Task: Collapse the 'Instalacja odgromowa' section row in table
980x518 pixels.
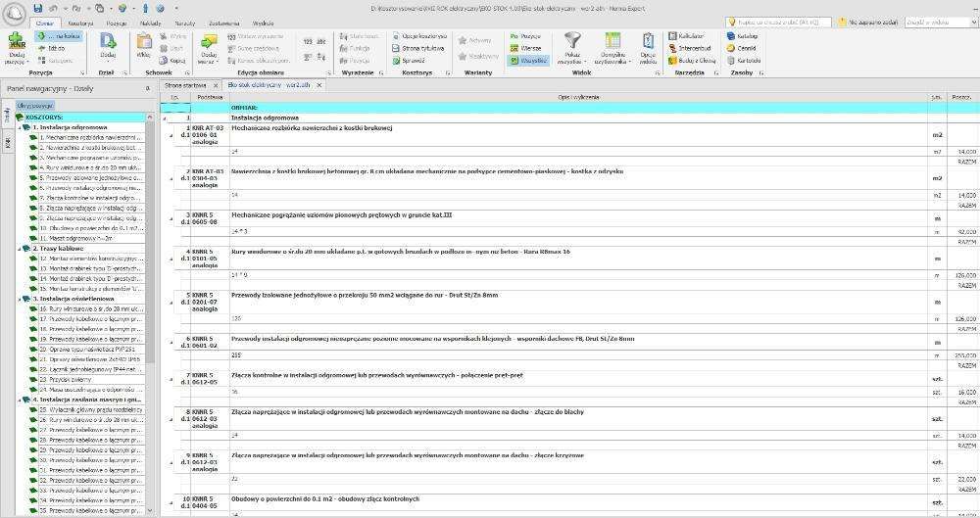Action: pos(165,118)
